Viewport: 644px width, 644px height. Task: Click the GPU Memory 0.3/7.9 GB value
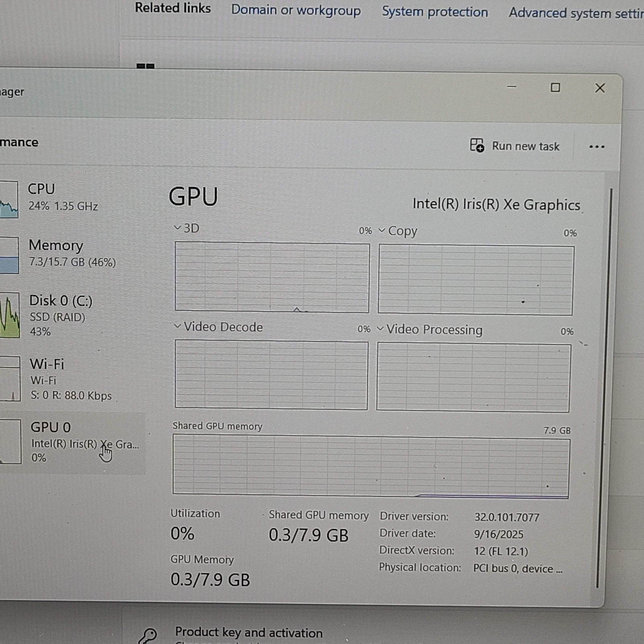[210, 580]
